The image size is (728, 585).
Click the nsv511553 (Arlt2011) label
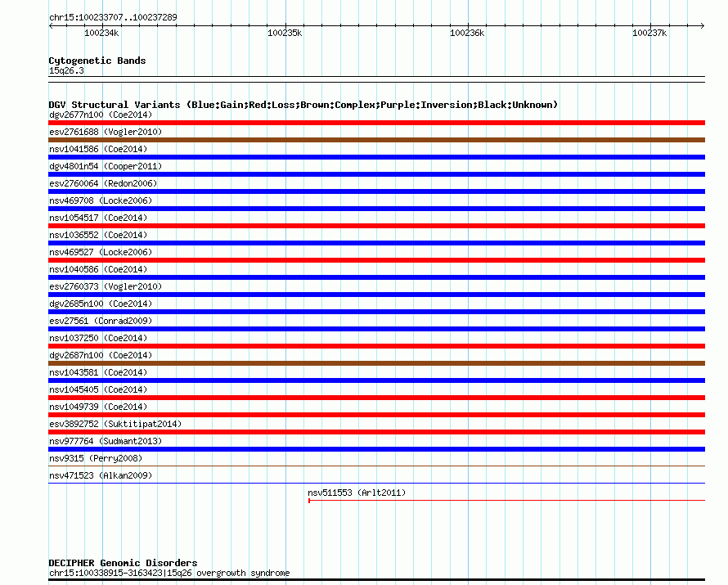click(x=357, y=493)
